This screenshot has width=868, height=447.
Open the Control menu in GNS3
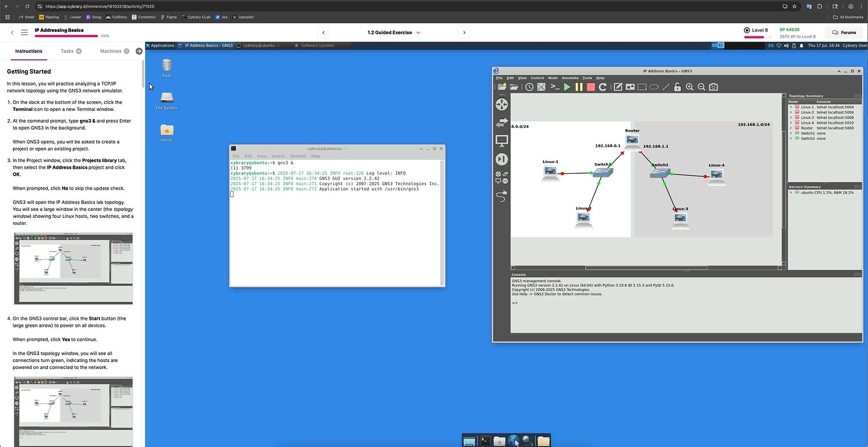tap(537, 78)
